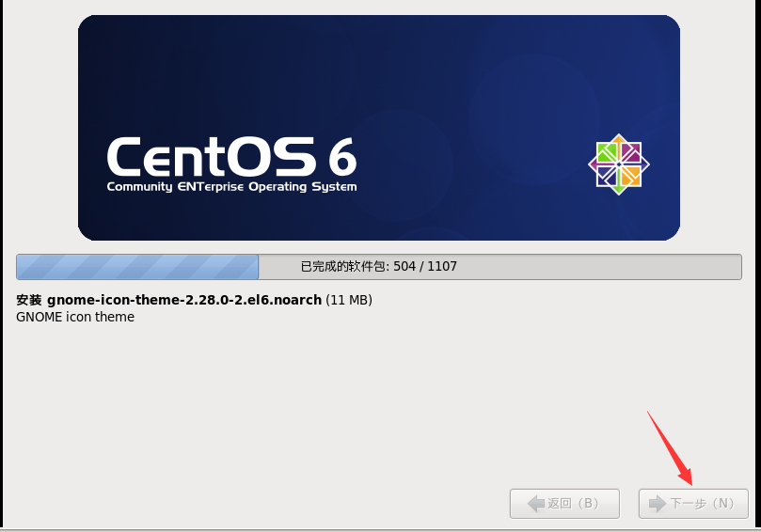Click the Community ENTerprise Operating System tagline
Screen dimensions: 761x532
(x=231, y=187)
